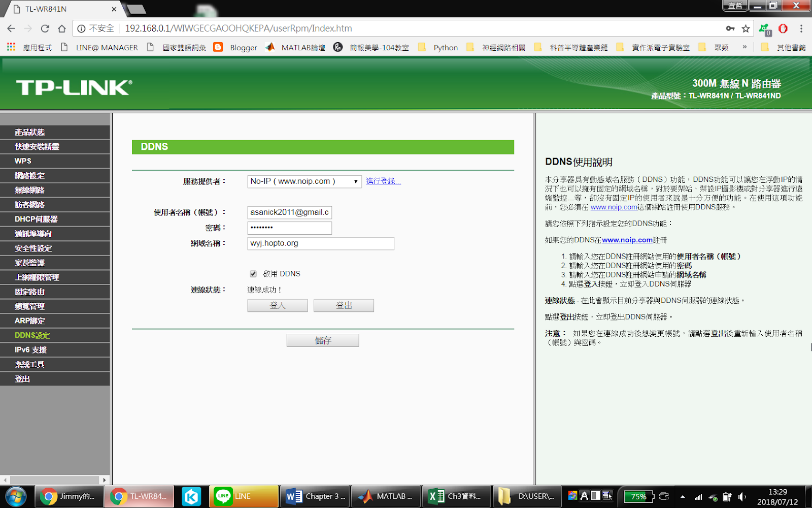This screenshot has height=508, width=812.
Task: Uncheck the 啟用 DDNS checkbox
Action: (x=253, y=273)
